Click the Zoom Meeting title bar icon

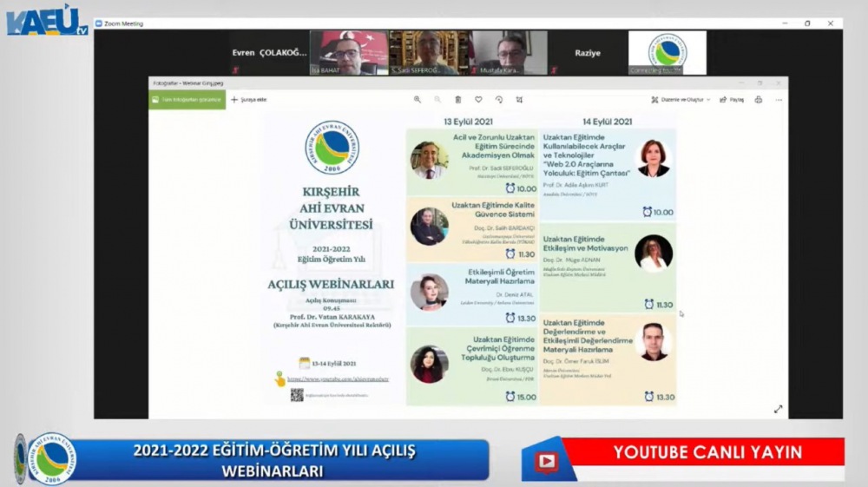tap(99, 23)
